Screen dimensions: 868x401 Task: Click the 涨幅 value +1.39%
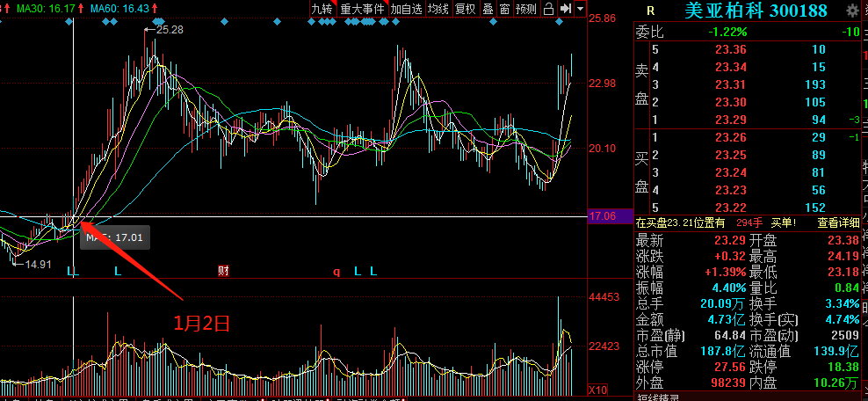click(724, 272)
